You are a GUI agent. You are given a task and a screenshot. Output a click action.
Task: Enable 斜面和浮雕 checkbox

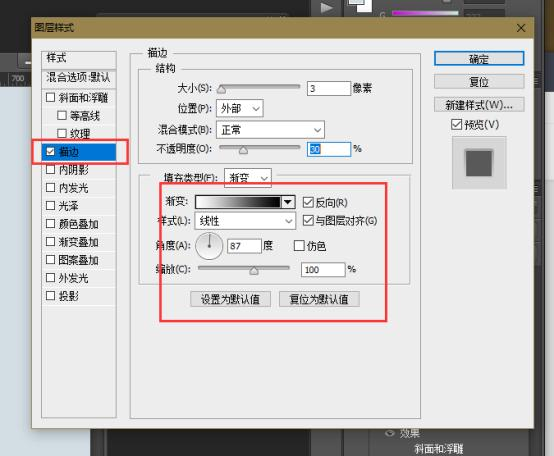[x=51, y=97]
